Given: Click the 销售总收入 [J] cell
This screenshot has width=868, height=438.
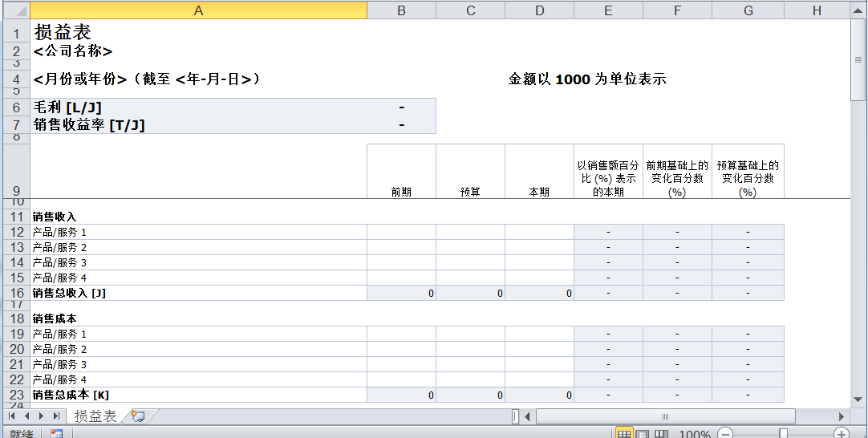Looking at the screenshot, I should 199,293.
